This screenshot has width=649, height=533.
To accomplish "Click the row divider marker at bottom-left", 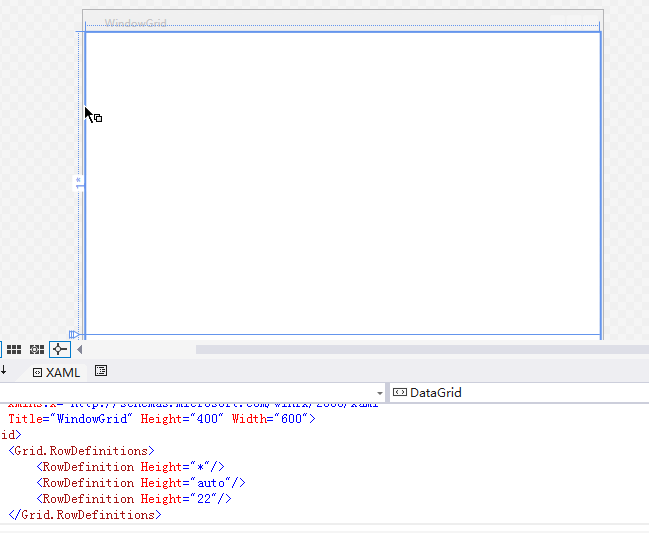I will (74, 335).
